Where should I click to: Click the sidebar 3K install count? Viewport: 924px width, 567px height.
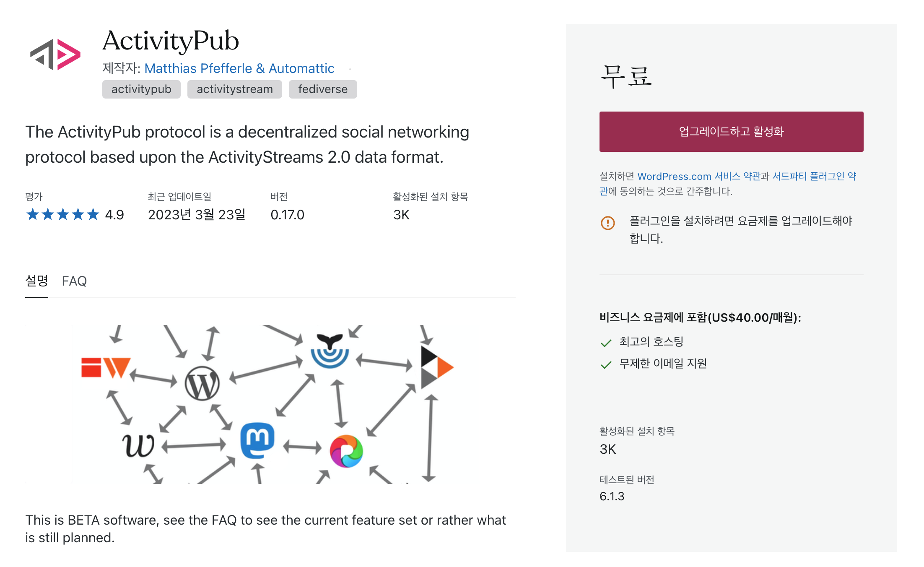(x=608, y=449)
